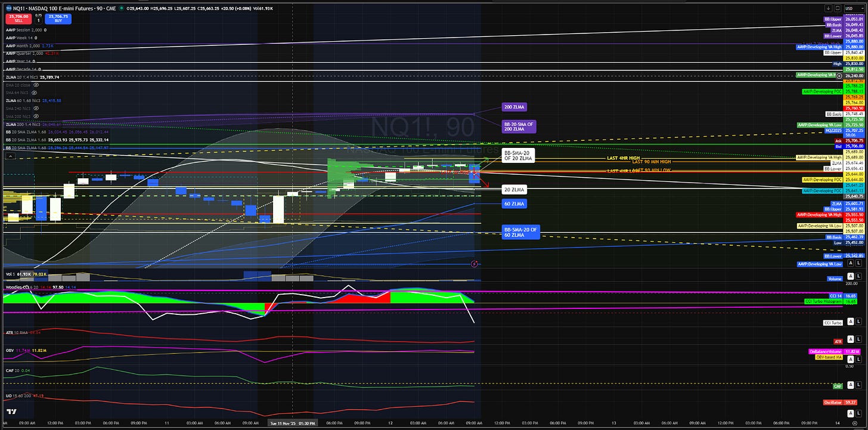Toggle log scale L on CCI Turbo pane

(x=858, y=322)
